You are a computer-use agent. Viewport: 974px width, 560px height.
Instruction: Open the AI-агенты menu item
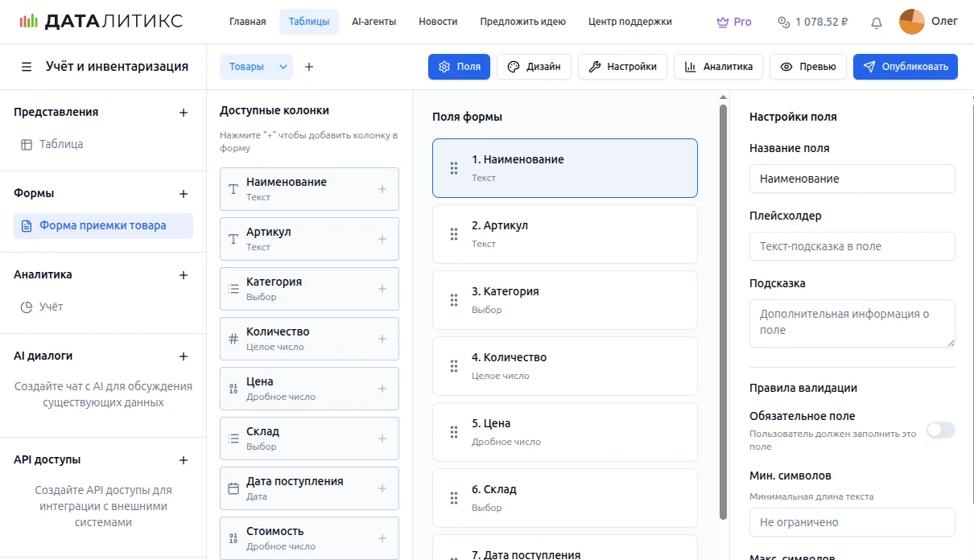point(374,22)
